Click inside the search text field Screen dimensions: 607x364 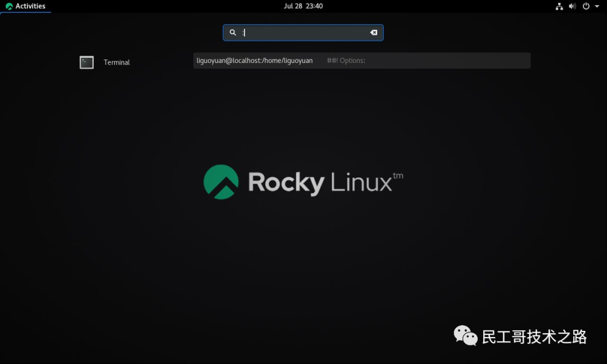[303, 33]
